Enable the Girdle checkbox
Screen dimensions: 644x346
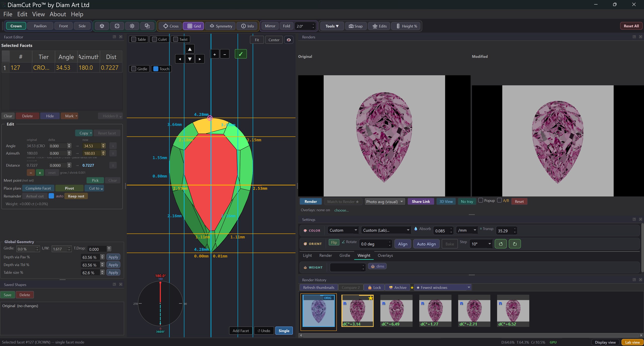(134, 69)
